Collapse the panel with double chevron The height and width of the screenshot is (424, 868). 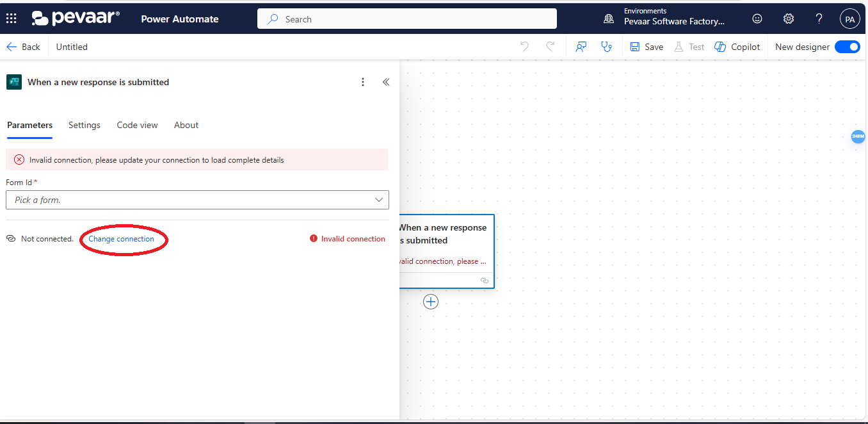[386, 82]
